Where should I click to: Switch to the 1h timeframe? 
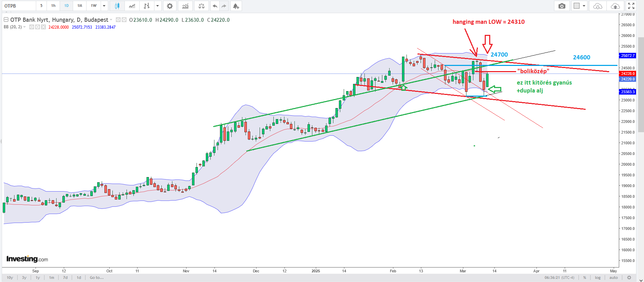point(53,6)
